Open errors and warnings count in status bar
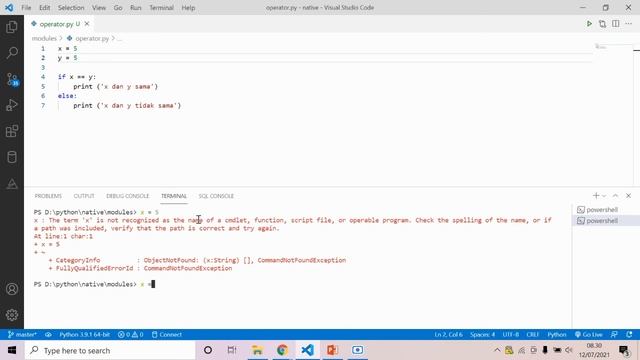640x360 pixels. [131, 335]
